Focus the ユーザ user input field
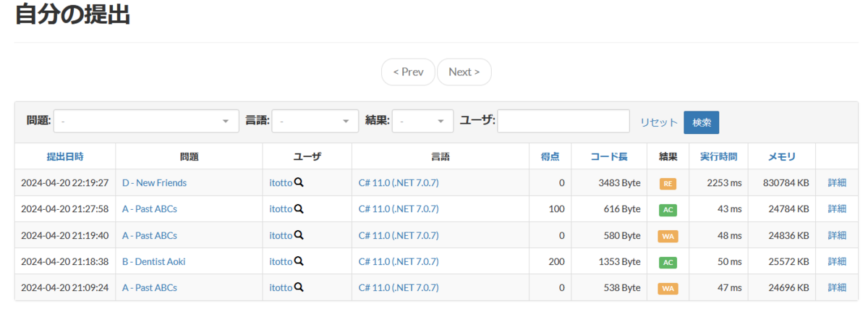Image resolution: width=868 pixels, height=309 pixels. pyautogui.click(x=563, y=121)
